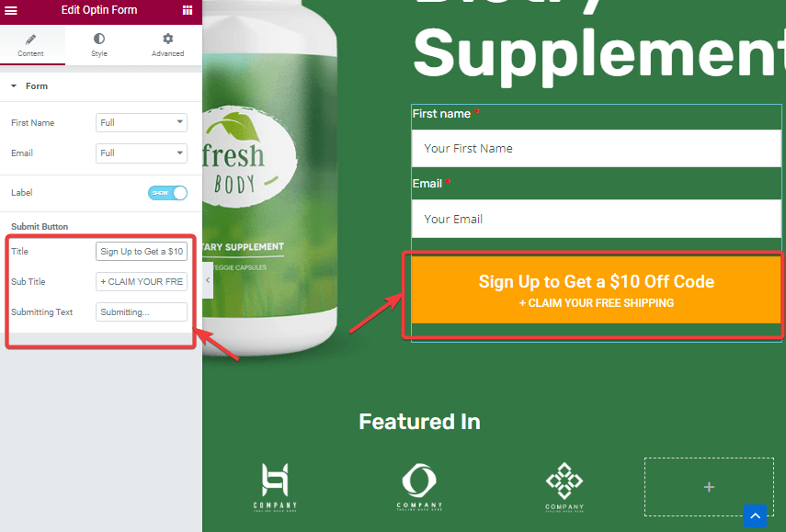
Task: Click the Your Email field
Action: coord(596,219)
